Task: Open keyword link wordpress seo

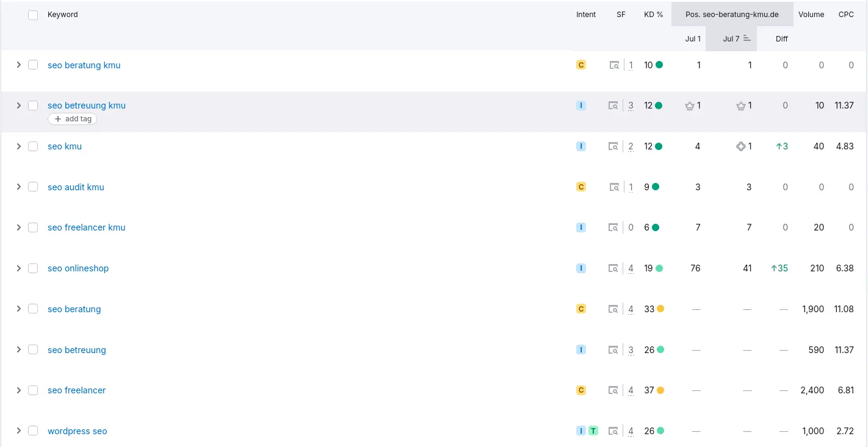Action: [78, 431]
